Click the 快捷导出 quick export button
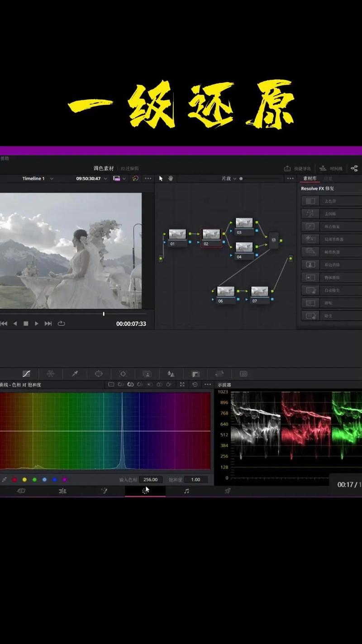 point(298,168)
